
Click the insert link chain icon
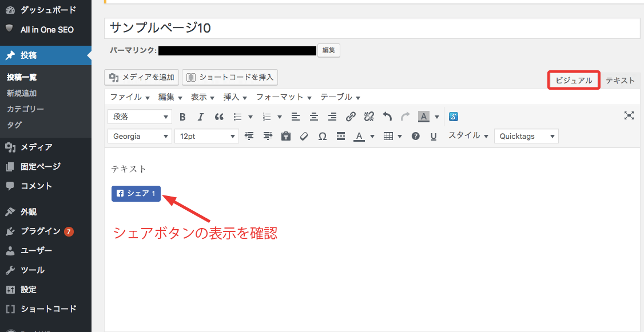(x=351, y=117)
